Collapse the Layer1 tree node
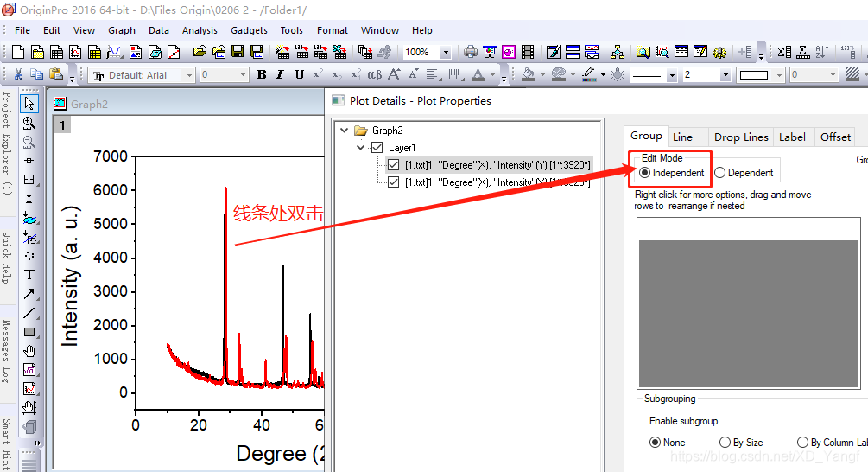 point(361,147)
